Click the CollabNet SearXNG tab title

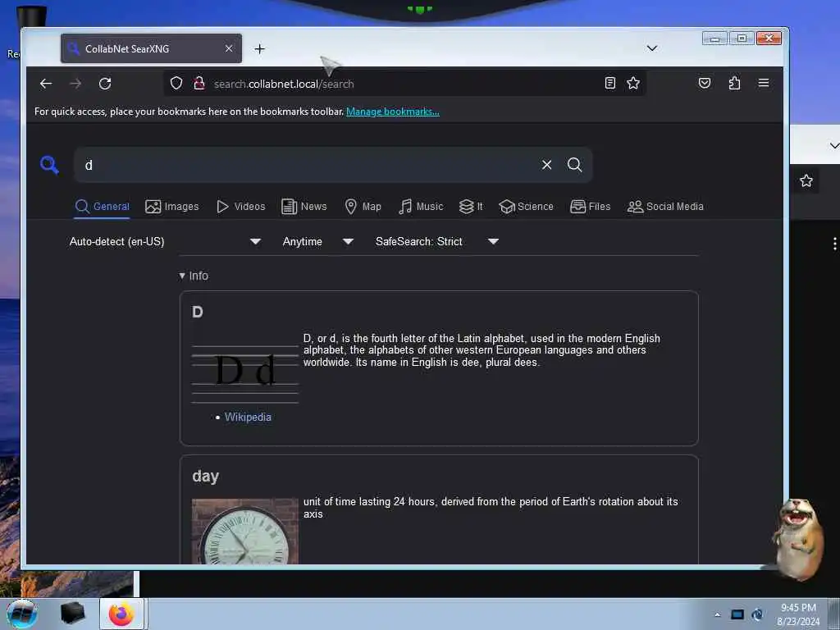click(127, 48)
